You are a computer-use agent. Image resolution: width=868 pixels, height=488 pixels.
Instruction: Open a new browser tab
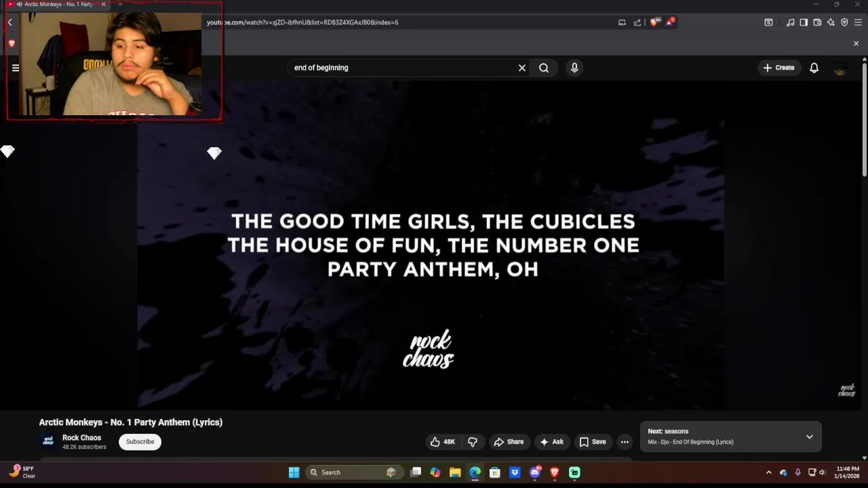(x=120, y=5)
